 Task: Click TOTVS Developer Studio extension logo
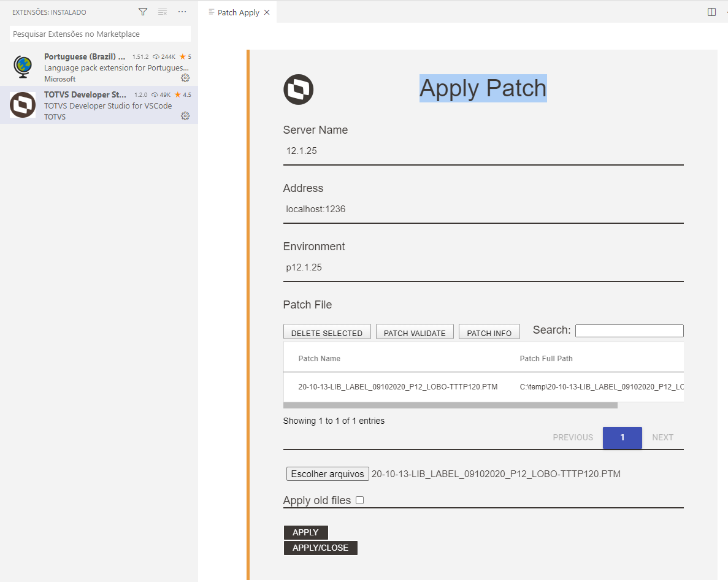tap(23, 105)
